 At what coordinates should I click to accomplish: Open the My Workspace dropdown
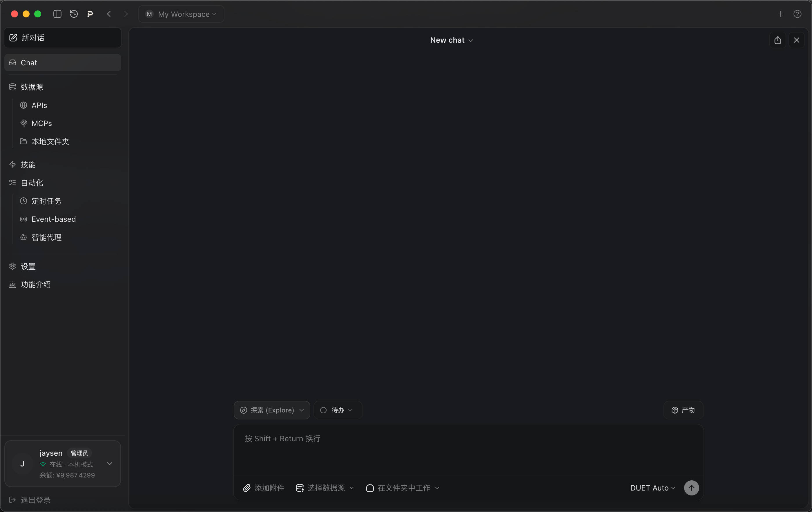pos(181,14)
